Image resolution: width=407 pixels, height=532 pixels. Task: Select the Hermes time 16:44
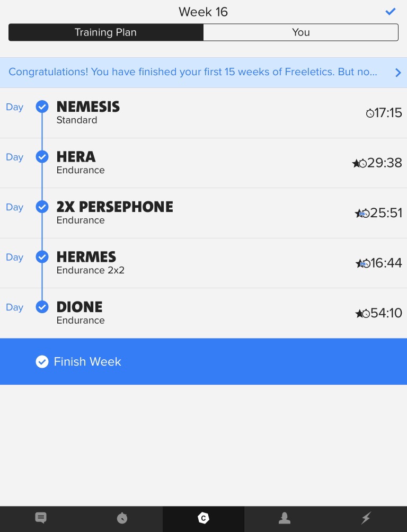click(x=386, y=263)
